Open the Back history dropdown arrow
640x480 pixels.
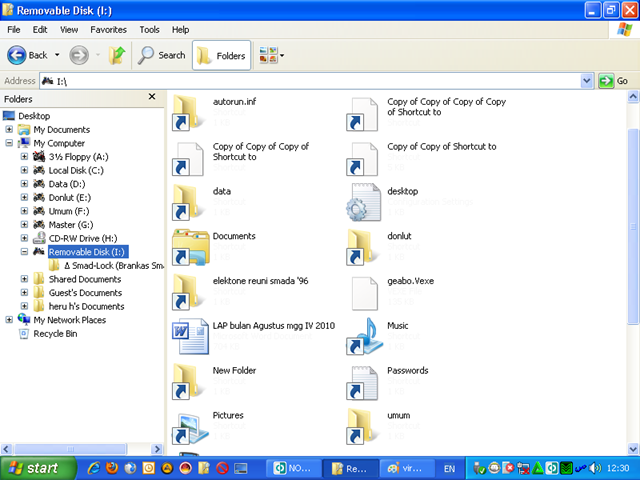pyautogui.click(x=57, y=56)
